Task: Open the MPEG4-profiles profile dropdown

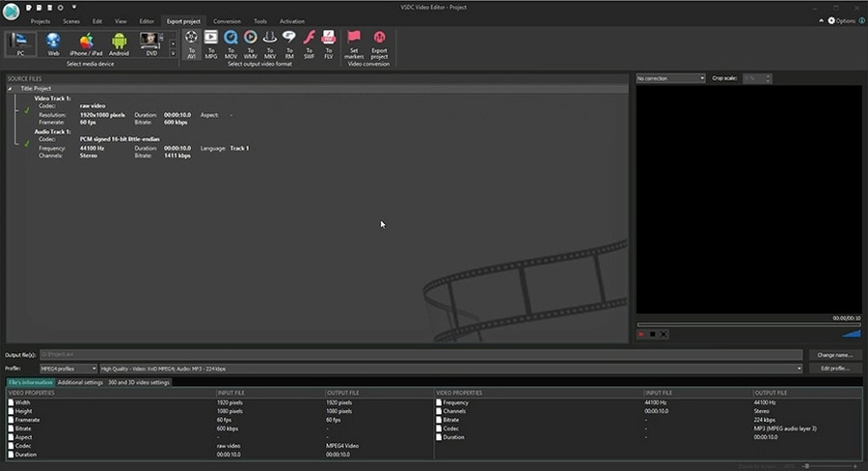Action: point(68,369)
